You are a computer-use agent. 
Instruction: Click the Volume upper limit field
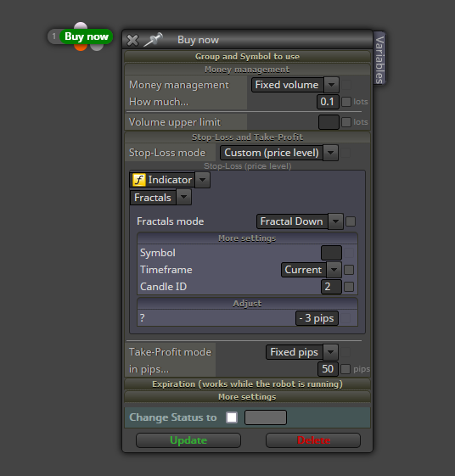pyautogui.click(x=329, y=122)
